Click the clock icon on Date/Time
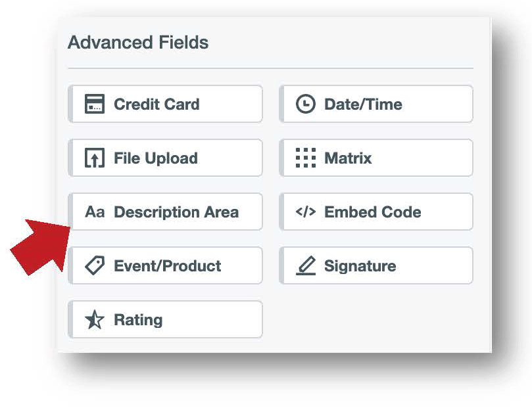 click(304, 103)
